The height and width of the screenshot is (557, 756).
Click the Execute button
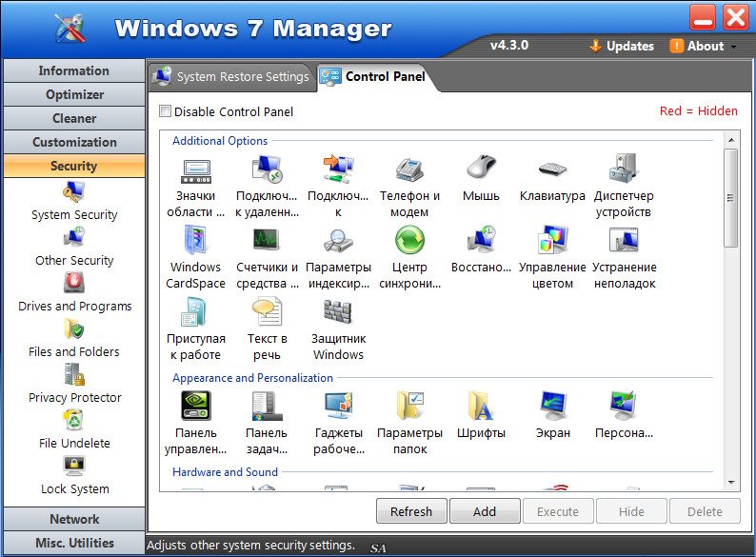pyautogui.click(x=558, y=511)
